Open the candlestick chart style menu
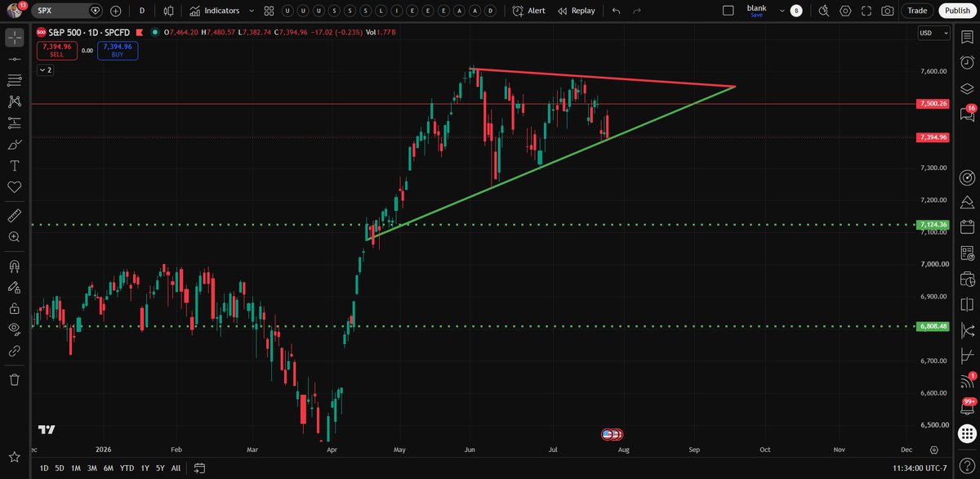Viewport: 980px width, 479px height. point(168,11)
